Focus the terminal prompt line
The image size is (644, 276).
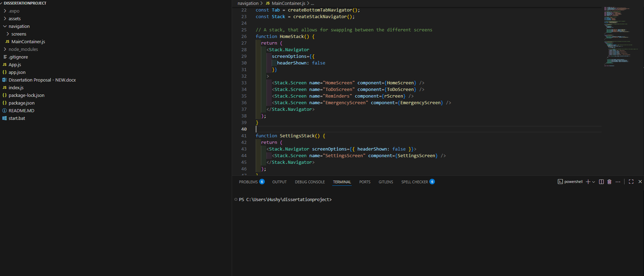(x=285, y=199)
